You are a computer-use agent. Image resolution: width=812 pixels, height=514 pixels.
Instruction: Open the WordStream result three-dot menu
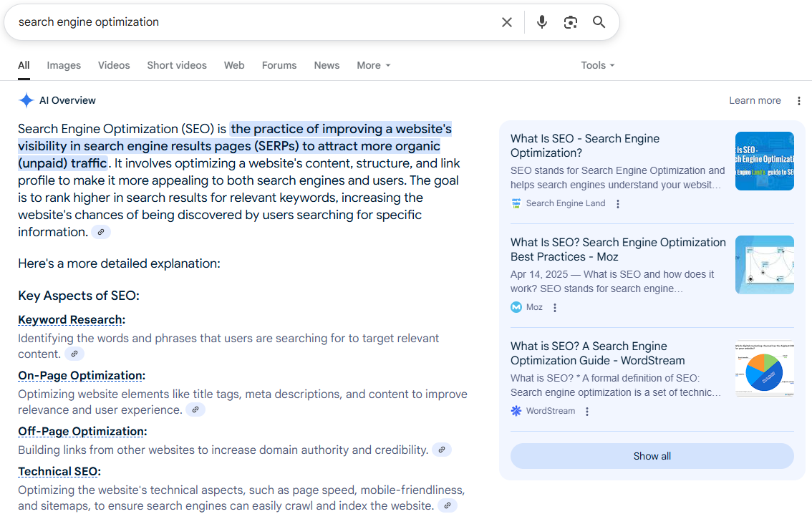tap(587, 412)
